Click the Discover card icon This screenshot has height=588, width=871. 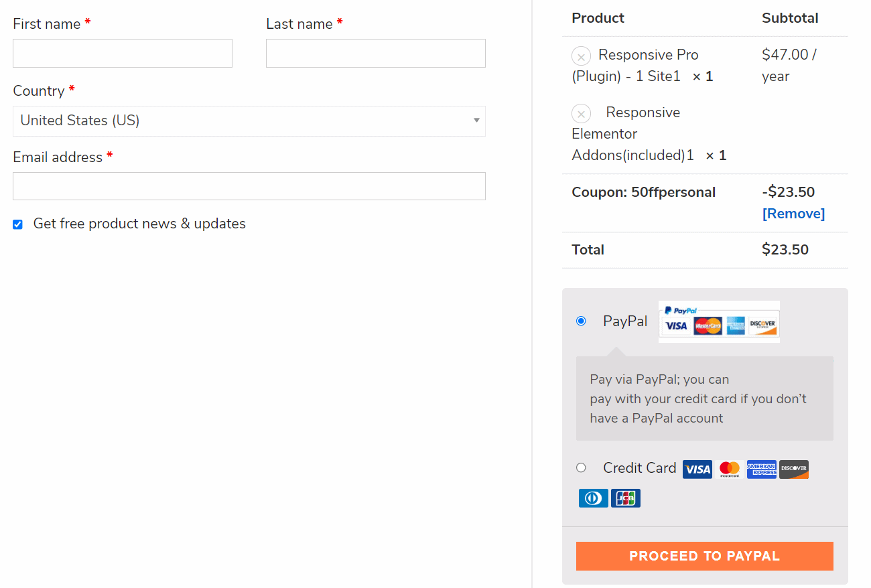click(x=793, y=469)
